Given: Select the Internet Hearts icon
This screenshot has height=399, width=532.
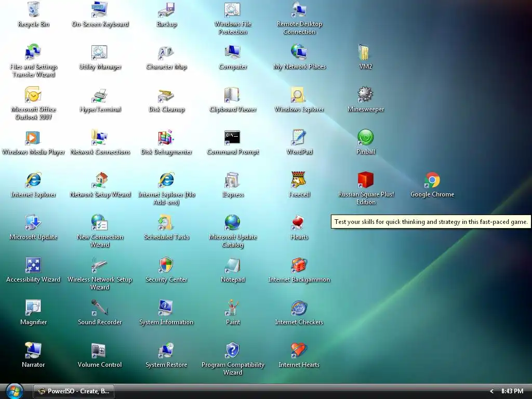Looking at the screenshot, I should click(x=299, y=350).
